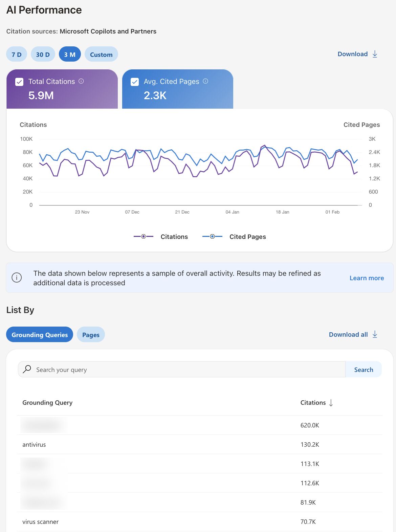The height and width of the screenshot is (532, 396).
Task: Click info icon next to Total Citations
Action: pyautogui.click(x=81, y=81)
